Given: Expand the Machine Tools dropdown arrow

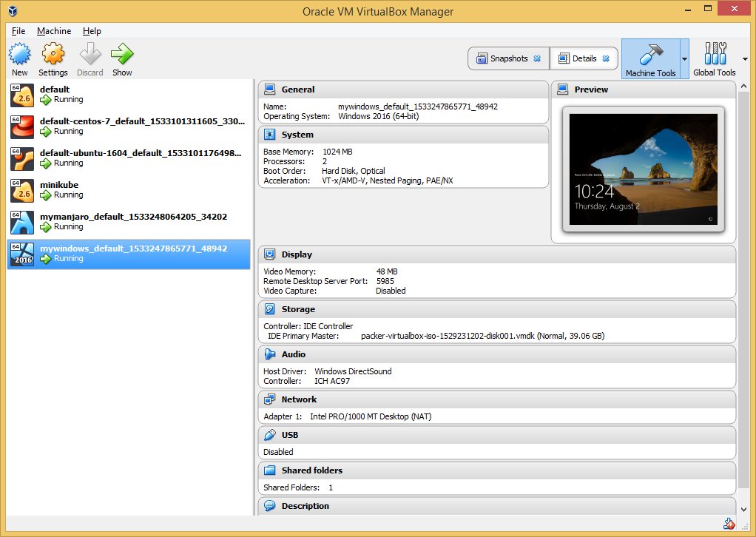Looking at the screenshot, I should point(684,59).
